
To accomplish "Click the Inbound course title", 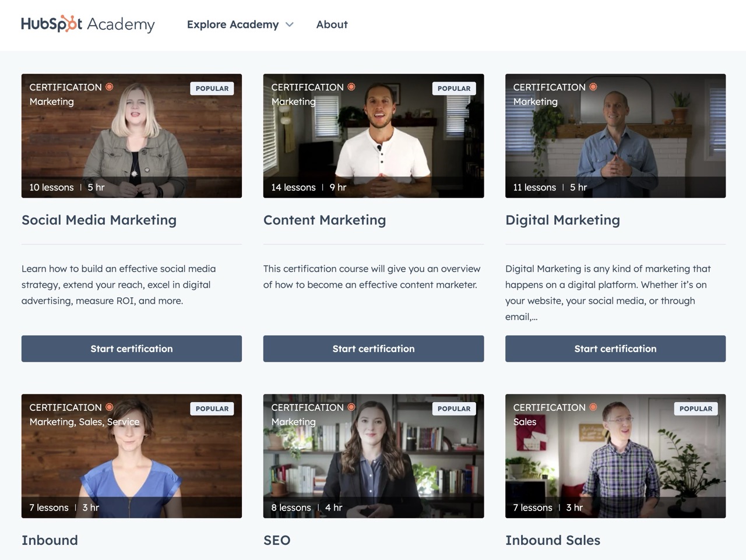I will [50, 540].
